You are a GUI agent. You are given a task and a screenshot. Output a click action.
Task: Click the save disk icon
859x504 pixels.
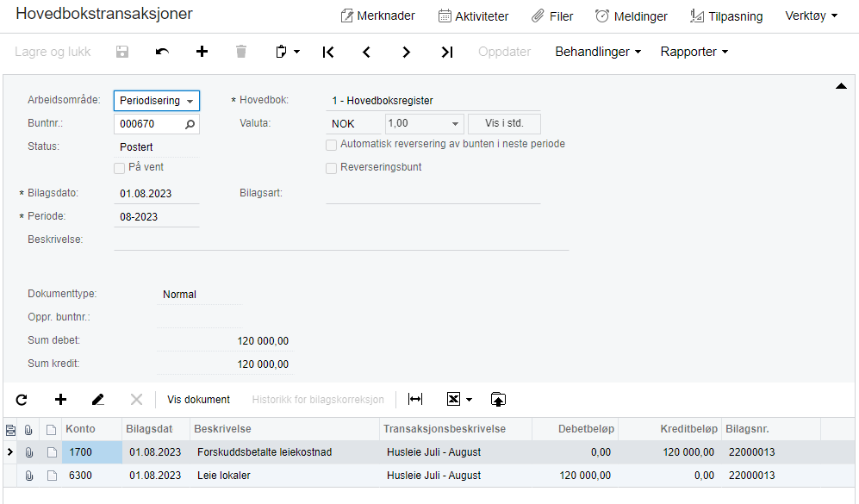click(122, 52)
